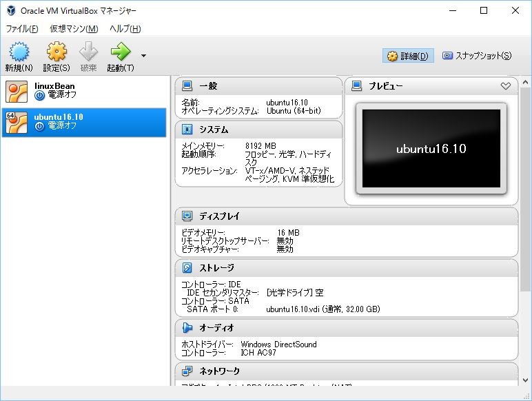Switch to Snapshots (スナップショット) view
532x401 pixels.
tap(477, 56)
